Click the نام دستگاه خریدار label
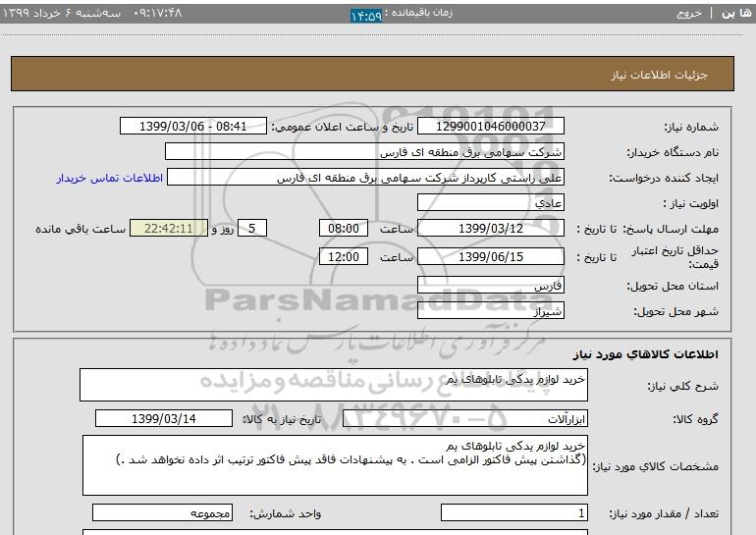The width and height of the screenshot is (756, 535). (x=673, y=153)
